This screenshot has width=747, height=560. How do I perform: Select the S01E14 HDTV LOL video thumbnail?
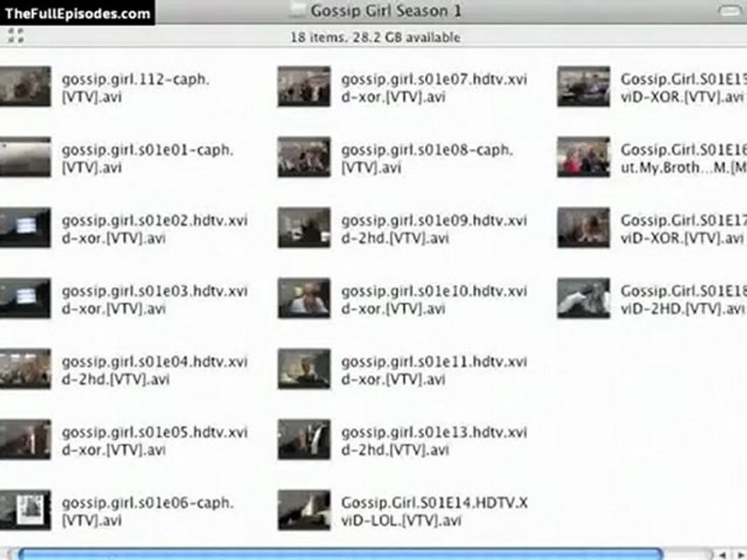(x=304, y=510)
